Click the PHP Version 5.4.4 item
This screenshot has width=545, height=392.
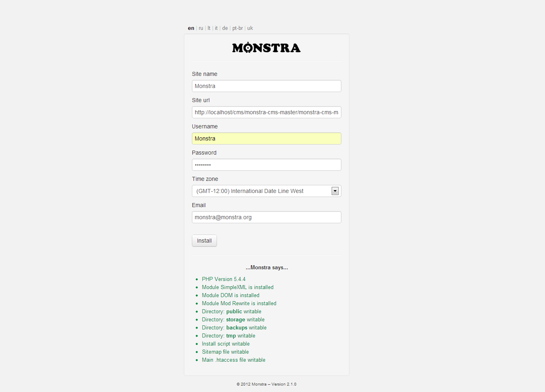coord(224,279)
